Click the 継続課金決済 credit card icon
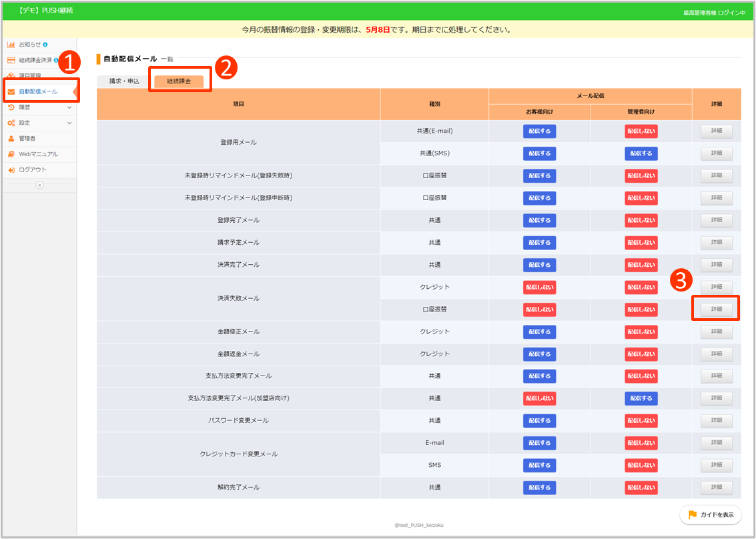The height and width of the screenshot is (539, 756). [x=11, y=60]
